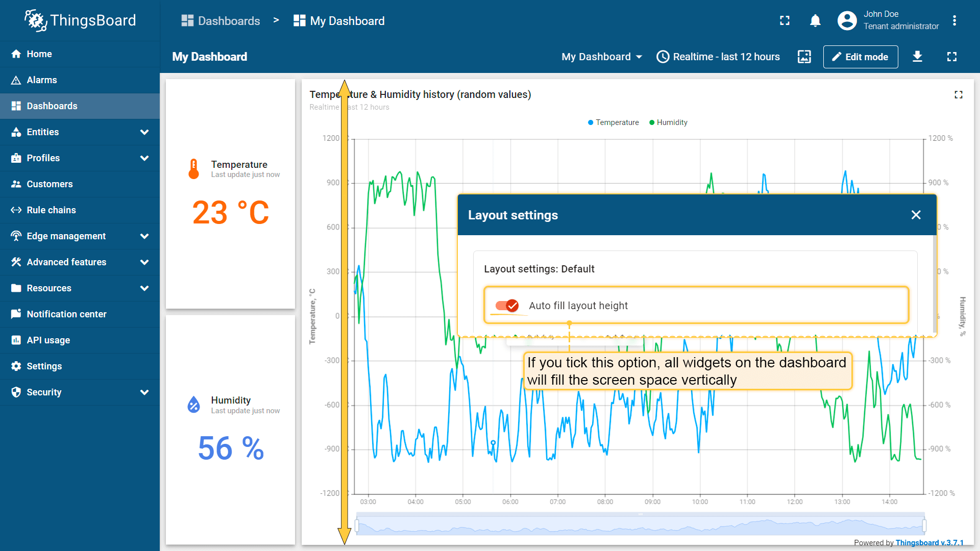Open user menu three-dots icon
Viewport: 980px width, 551px height.
(x=954, y=21)
